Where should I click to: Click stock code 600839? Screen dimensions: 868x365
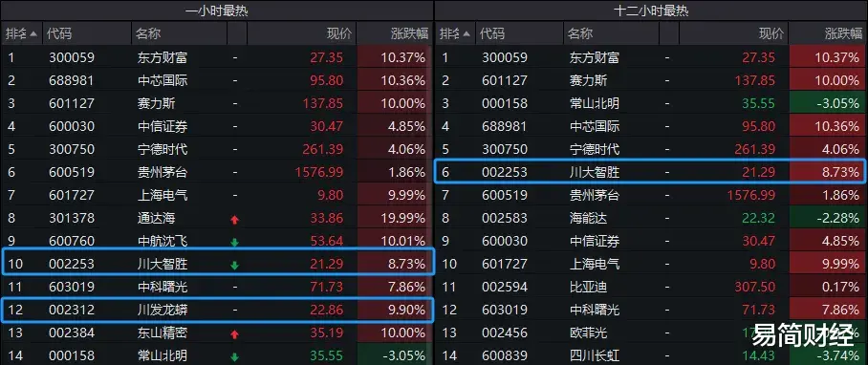pyautogui.click(x=505, y=355)
